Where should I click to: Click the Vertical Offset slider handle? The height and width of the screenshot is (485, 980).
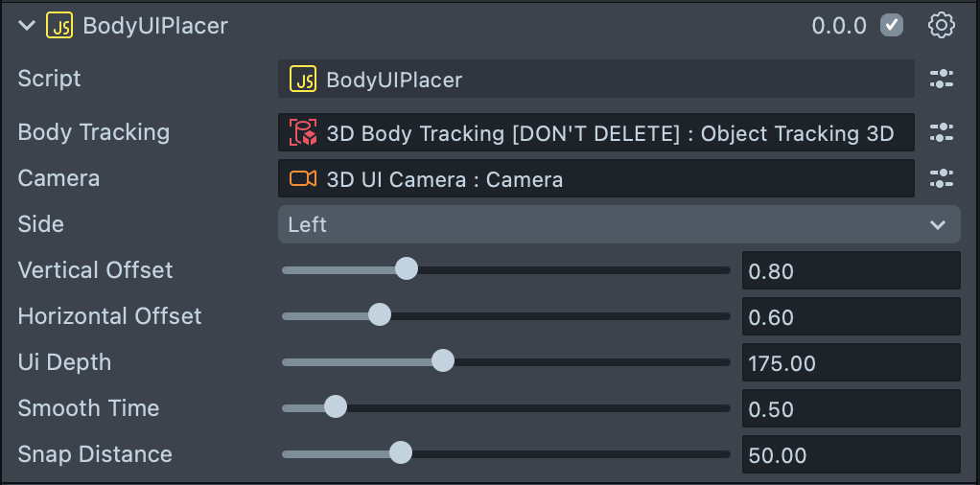click(407, 269)
